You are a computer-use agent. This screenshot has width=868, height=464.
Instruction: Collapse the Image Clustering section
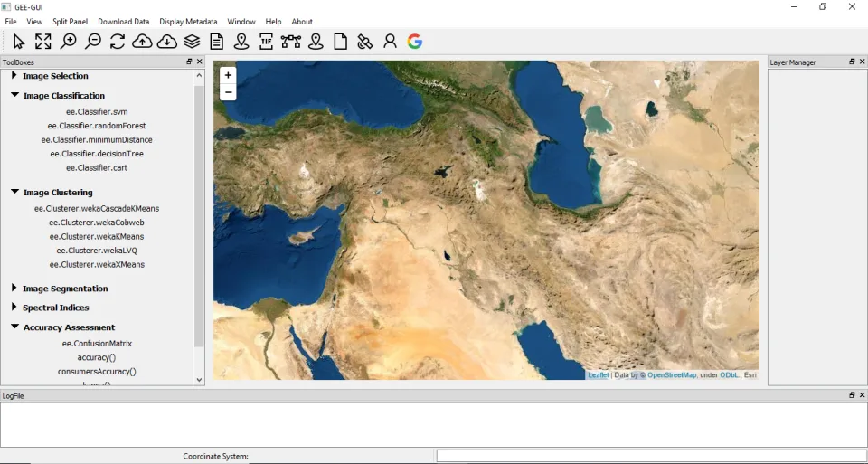tap(15, 192)
